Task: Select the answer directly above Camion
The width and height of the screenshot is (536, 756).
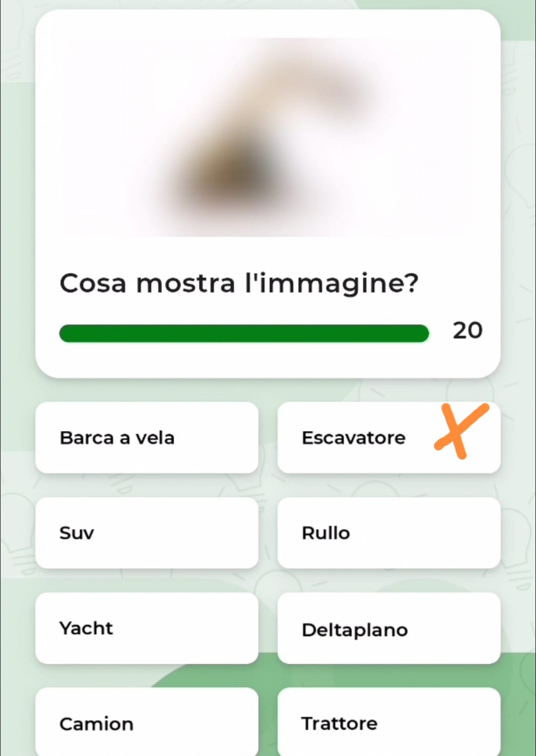Action: pyautogui.click(x=147, y=628)
